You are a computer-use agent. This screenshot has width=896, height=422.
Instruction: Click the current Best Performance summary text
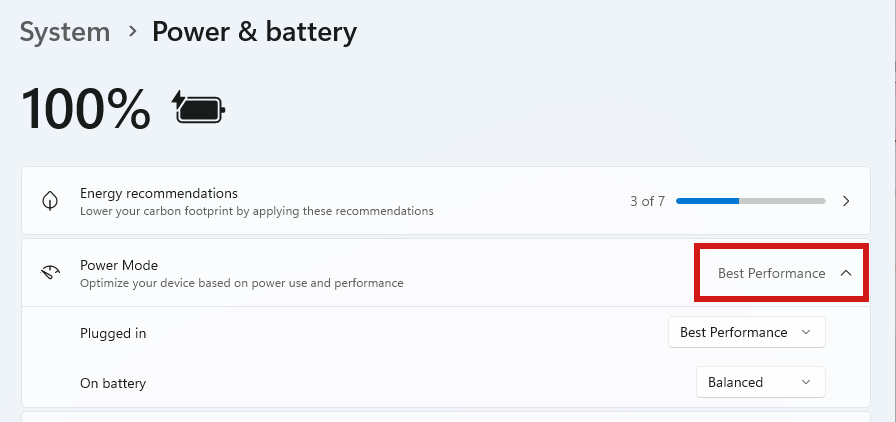(771, 273)
